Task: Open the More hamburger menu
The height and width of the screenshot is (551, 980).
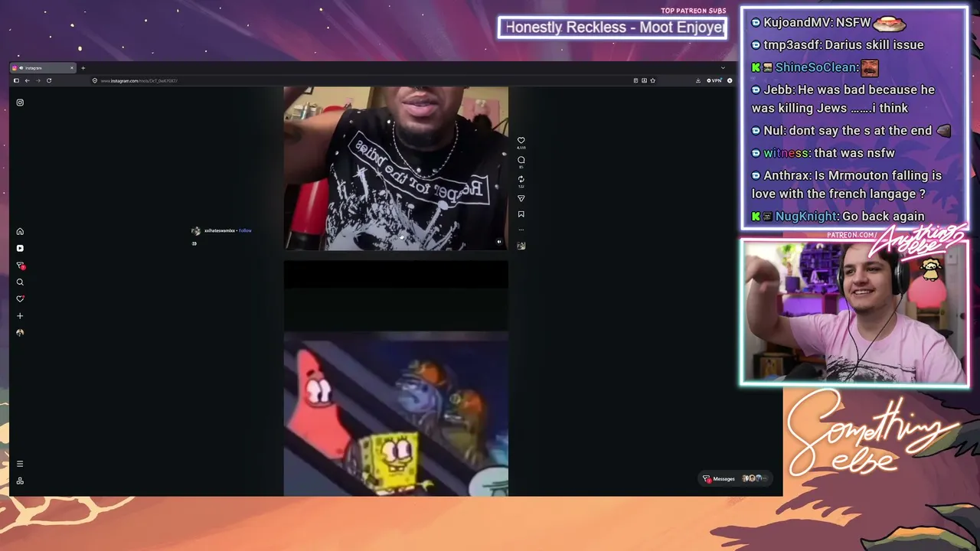Action: click(20, 464)
